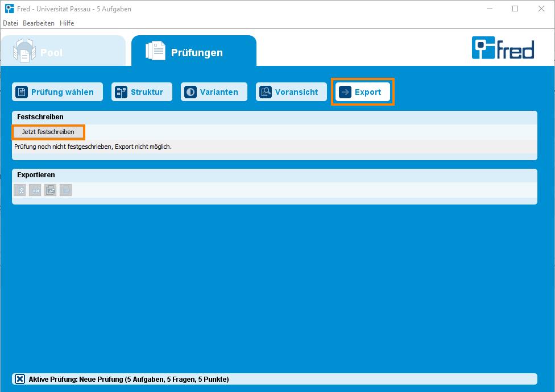Click the Aktive Prüfung status text
The width and height of the screenshot is (555, 392).
[129, 380]
